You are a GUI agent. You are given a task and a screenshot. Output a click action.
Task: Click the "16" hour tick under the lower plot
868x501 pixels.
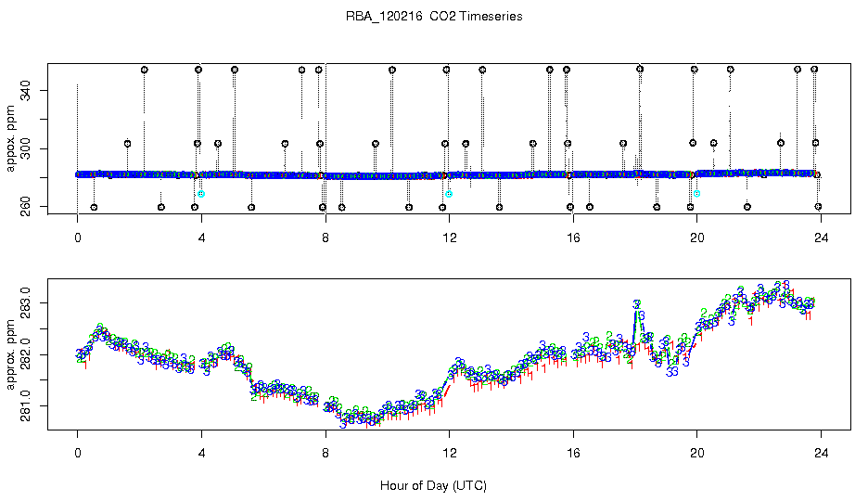(x=573, y=453)
